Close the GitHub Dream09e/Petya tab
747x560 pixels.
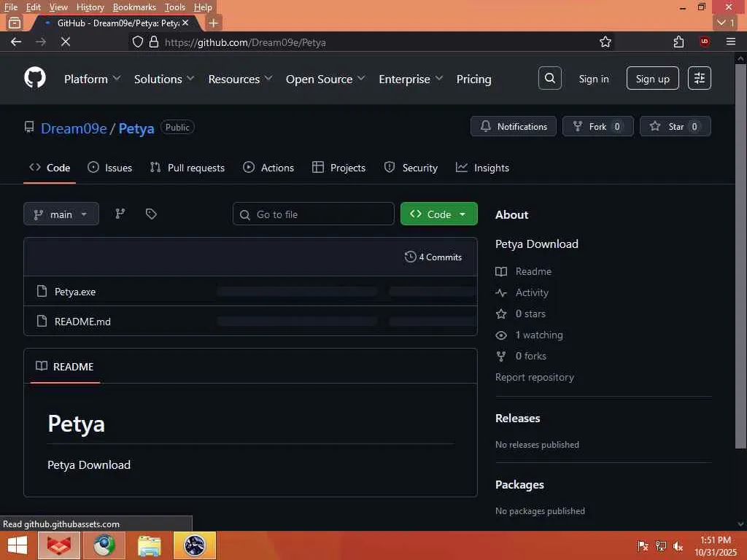pyautogui.click(x=185, y=23)
